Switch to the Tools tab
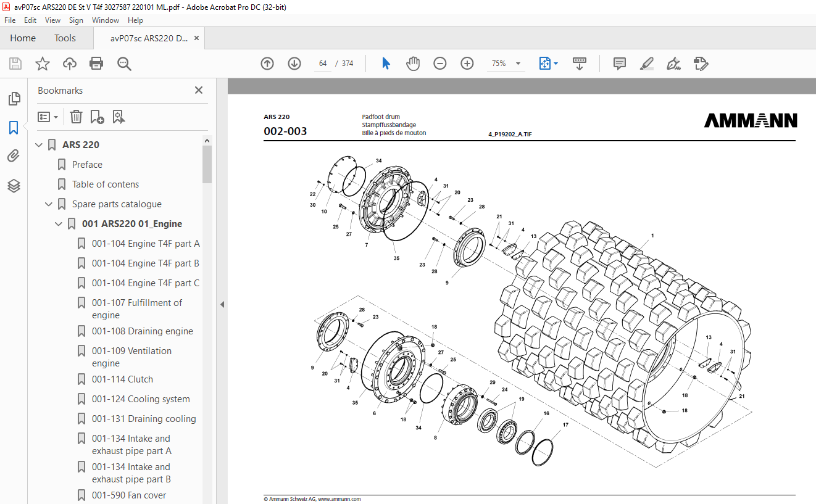The width and height of the screenshot is (816, 504). (65, 38)
